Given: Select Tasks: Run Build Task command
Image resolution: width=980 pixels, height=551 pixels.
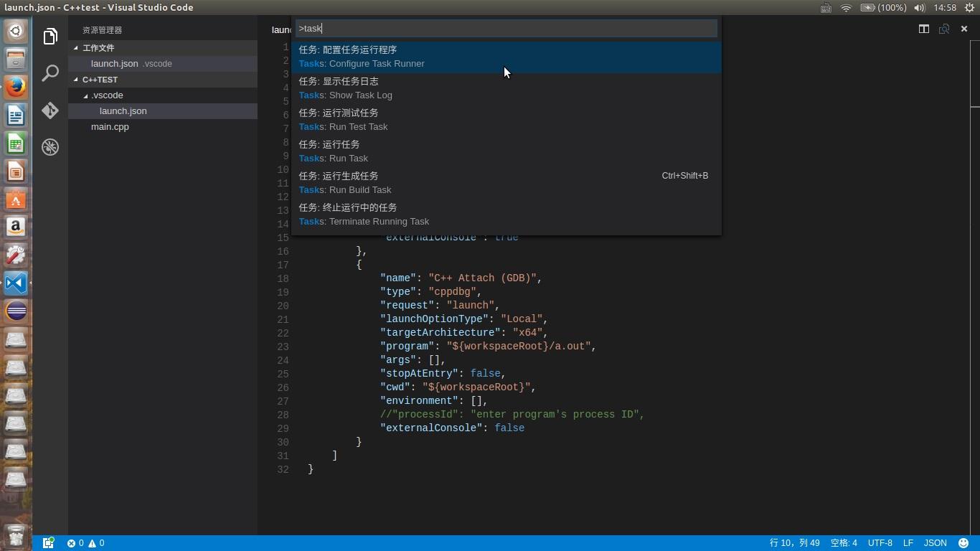Looking at the screenshot, I should tap(505, 183).
